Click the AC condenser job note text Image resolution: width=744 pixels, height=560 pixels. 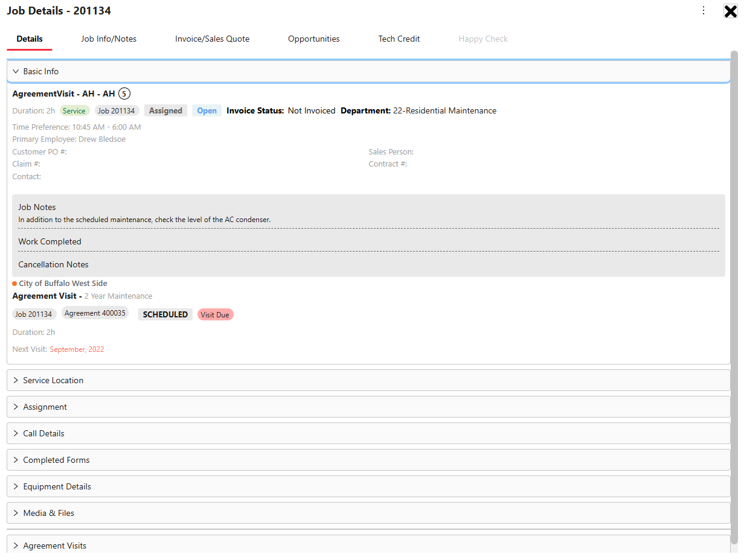point(144,220)
